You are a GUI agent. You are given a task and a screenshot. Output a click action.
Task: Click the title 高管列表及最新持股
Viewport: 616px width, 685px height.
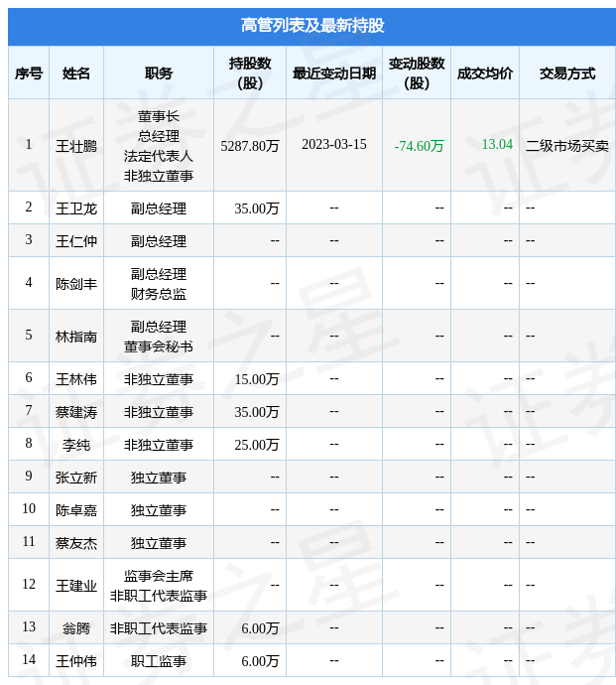click(312, 26)
